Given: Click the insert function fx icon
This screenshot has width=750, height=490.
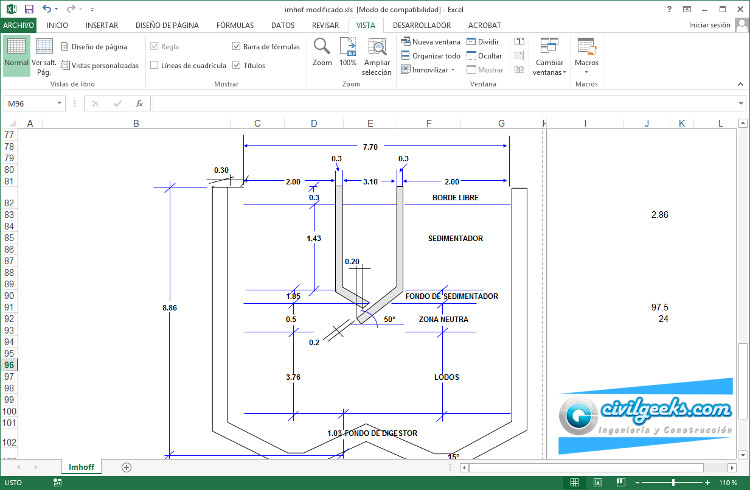Looking at the screenshot, I should 139,103.
